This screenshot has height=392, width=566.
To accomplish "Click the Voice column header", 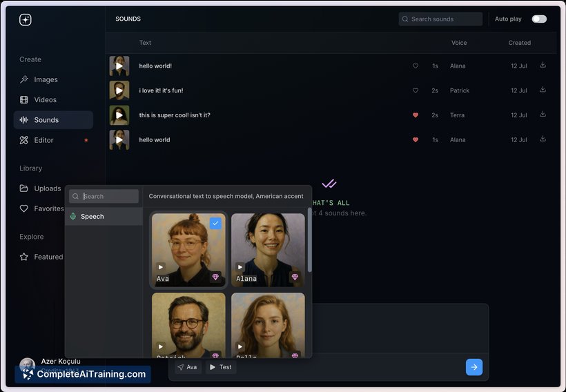I will [459, 43].
